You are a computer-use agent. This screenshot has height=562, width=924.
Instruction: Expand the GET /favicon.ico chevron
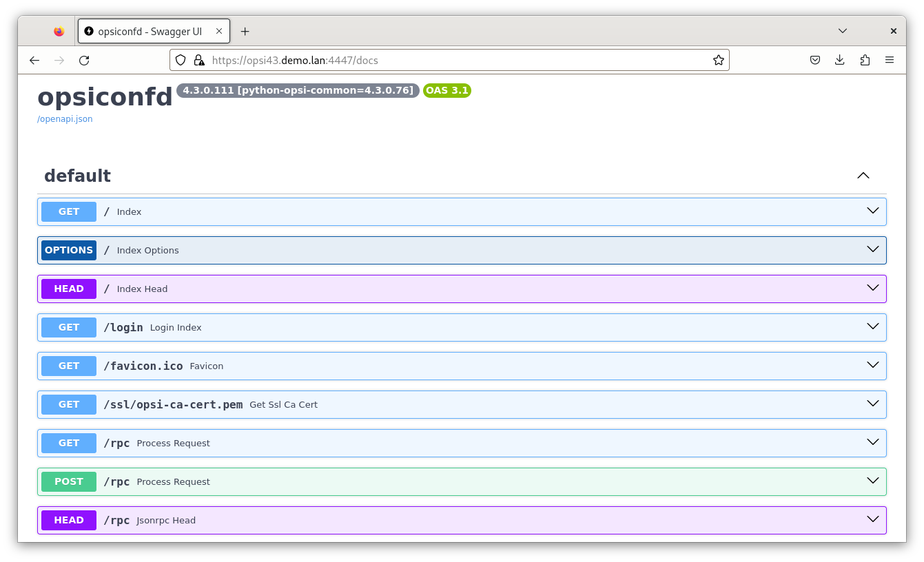(872, 365)
